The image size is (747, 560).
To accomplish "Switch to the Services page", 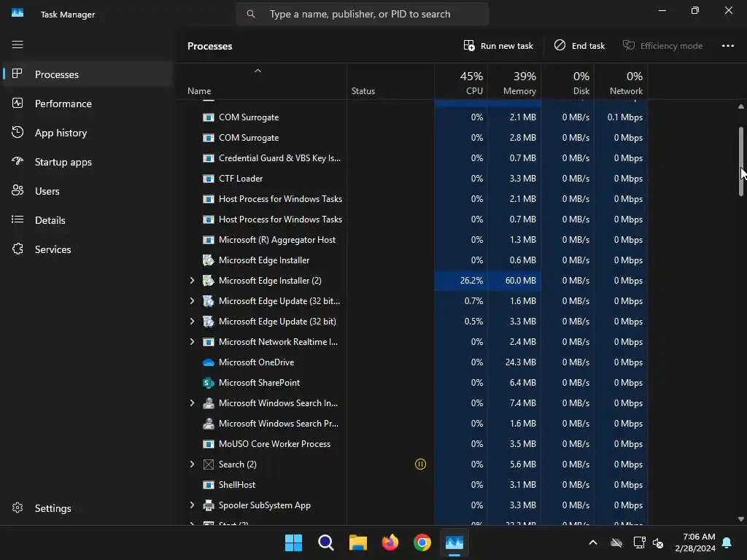I will [88, 249].
